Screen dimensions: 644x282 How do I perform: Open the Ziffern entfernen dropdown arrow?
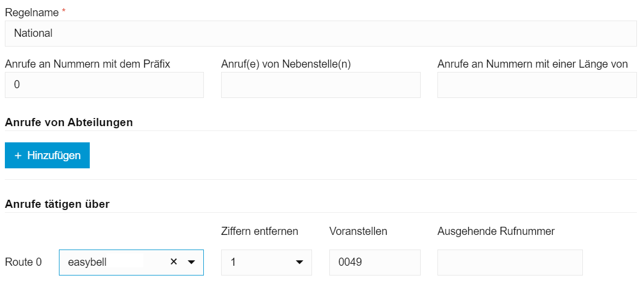pyautogui.click(x=299, y=263)
